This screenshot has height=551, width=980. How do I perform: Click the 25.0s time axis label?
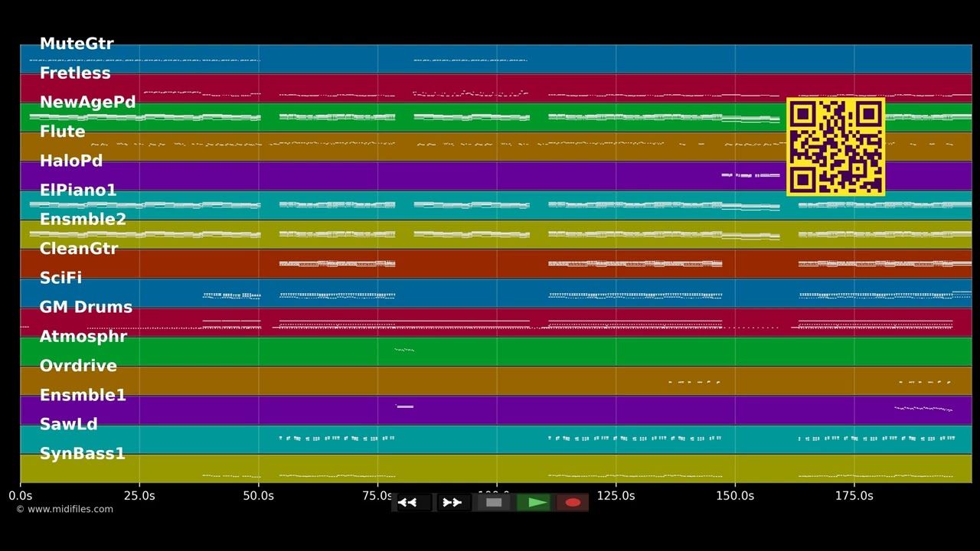pyautogui.click(x=139, y=496)
